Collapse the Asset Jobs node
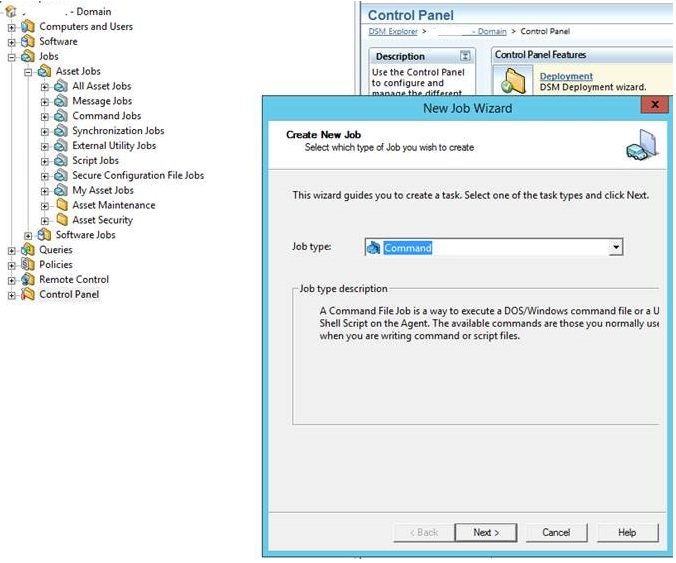Image resolution: width=676 pixels, height=563 pixels. point(28,72)
